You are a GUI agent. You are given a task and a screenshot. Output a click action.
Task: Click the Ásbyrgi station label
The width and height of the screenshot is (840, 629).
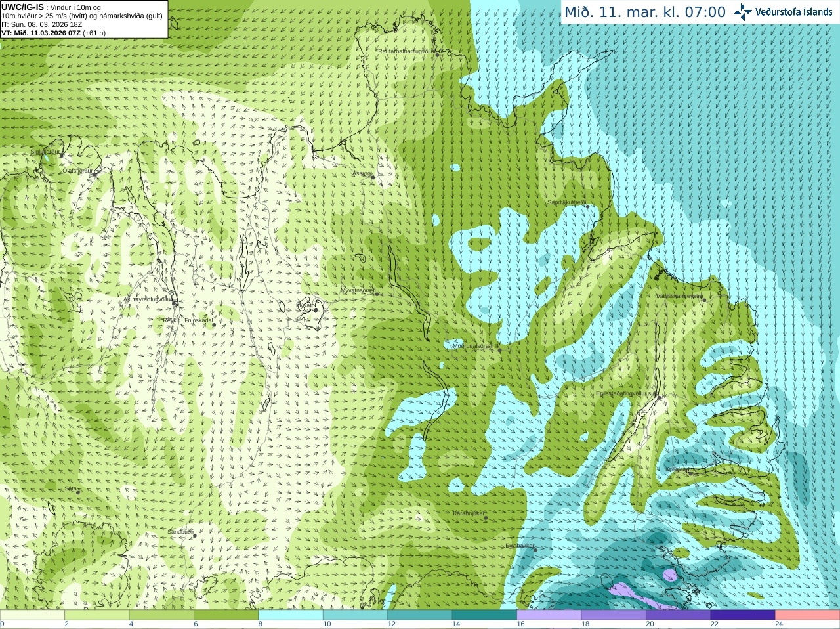click(x=361, y=173)
